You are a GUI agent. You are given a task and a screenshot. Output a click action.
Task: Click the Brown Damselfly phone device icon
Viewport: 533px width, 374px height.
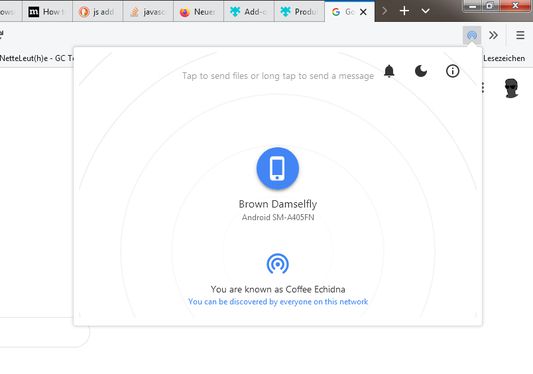278,168
